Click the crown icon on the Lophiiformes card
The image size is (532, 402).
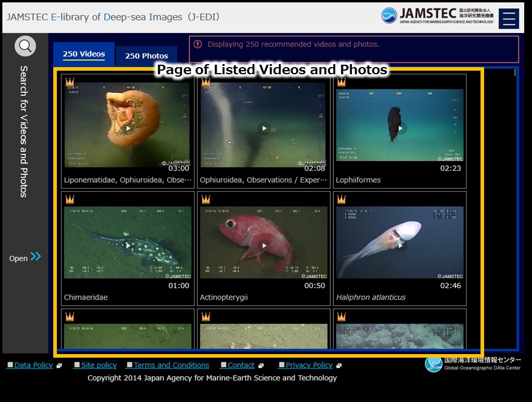click(x=341, y=82)
